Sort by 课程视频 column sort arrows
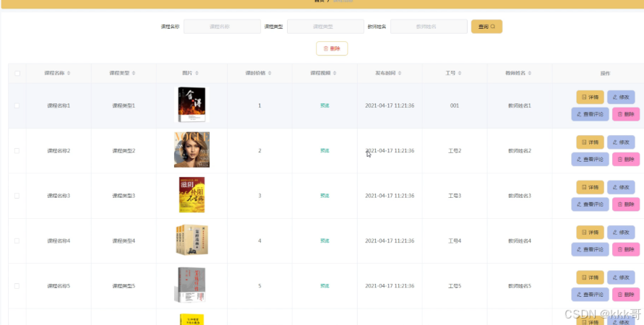Viewport: 644px width, 325px height. 335,73
